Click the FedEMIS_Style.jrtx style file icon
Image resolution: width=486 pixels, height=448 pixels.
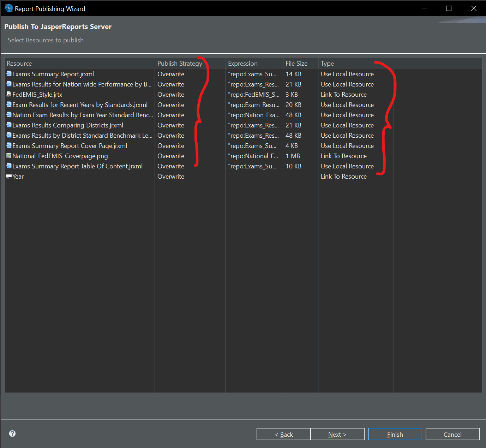[x=9, y=94]
